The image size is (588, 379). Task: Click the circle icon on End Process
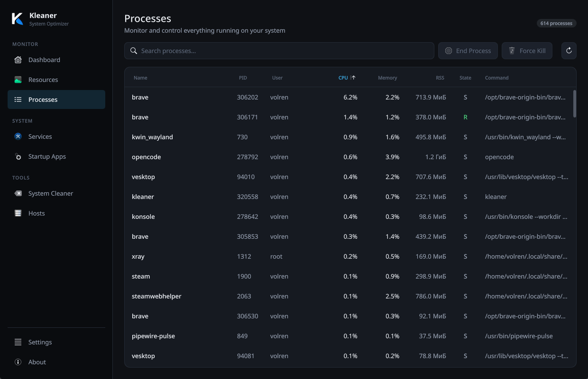tap(448, 51)
